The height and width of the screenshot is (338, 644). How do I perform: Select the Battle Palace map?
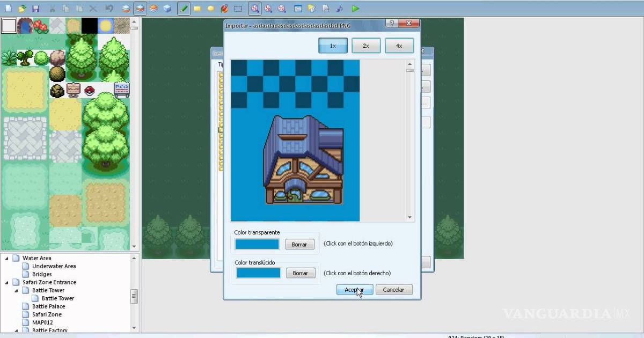[x=48, y=306]
